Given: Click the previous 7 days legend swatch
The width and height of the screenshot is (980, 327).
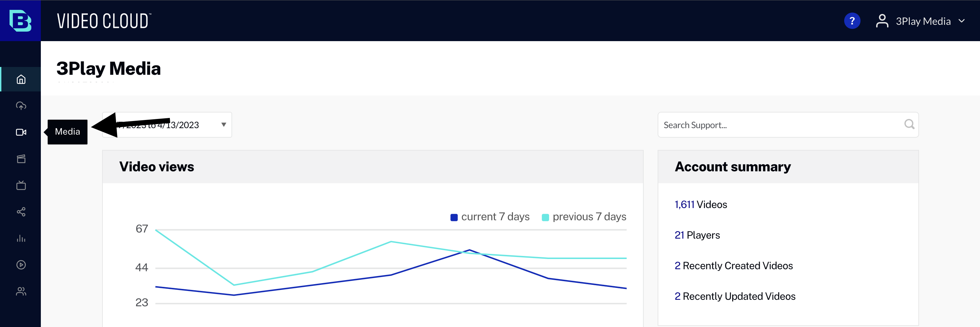Looking at the screenshot, I should (x=545, y=217).
